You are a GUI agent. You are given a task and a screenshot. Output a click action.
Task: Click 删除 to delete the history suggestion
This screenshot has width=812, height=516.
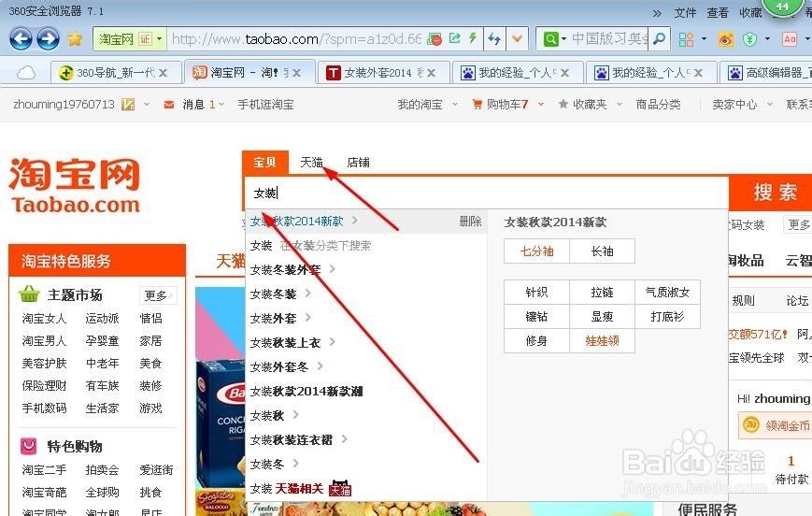[x=470, y=222]
